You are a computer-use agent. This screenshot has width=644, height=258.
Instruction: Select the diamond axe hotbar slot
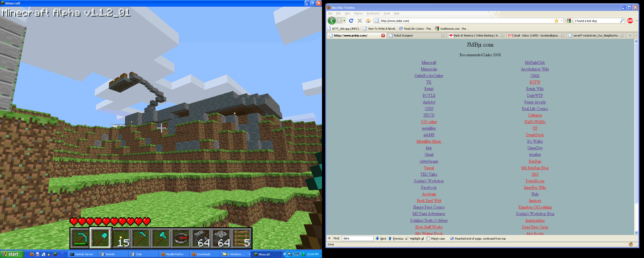click(161, 238)
